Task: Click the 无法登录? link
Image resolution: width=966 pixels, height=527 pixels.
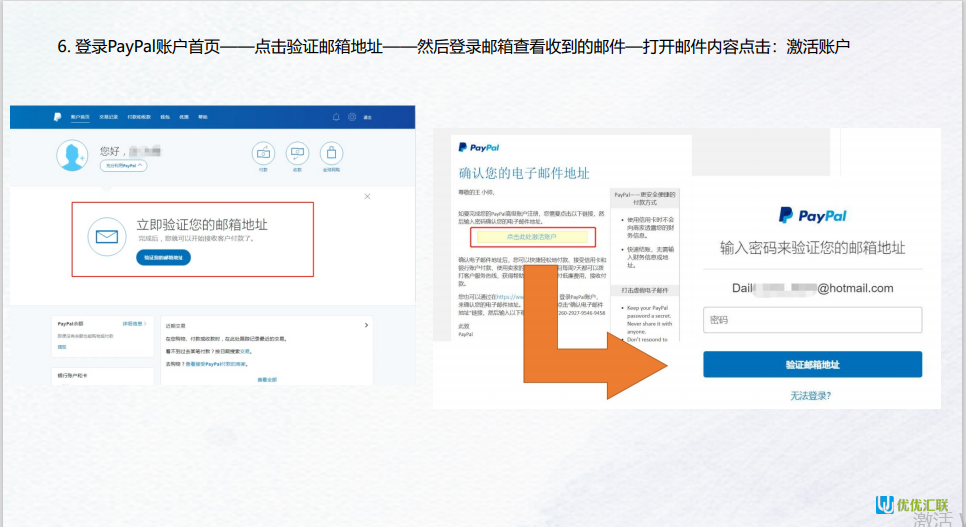Action: tap(810, 396)
